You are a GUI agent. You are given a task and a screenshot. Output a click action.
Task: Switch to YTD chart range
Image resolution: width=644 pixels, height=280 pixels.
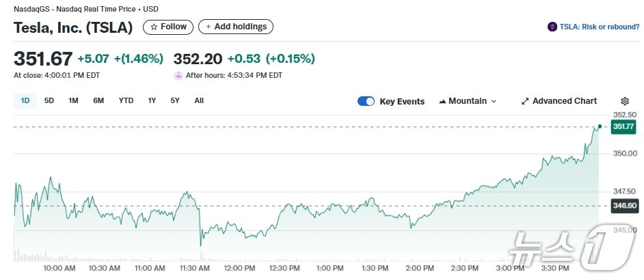(x=126, y=100)
